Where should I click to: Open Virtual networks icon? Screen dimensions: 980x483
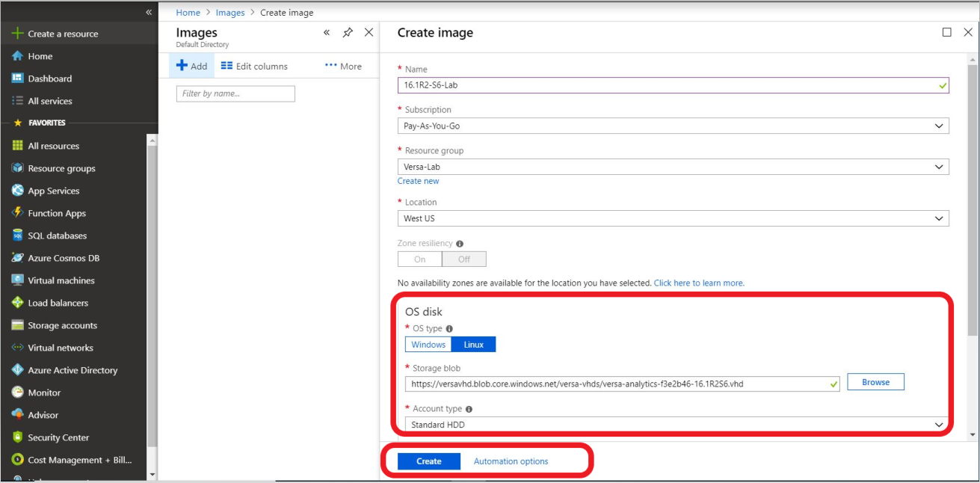[x=17, y=348]
